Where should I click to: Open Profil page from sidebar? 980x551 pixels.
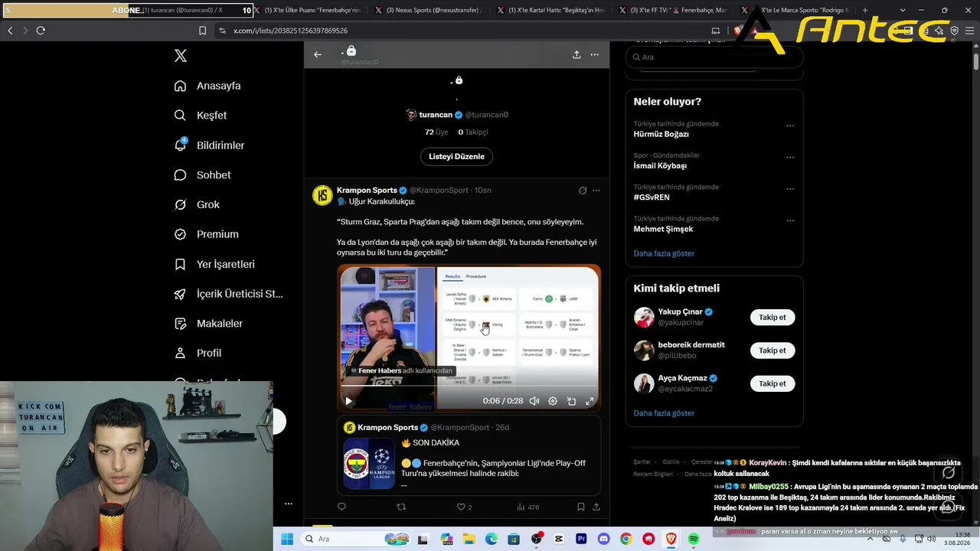[x=198, y=354]
